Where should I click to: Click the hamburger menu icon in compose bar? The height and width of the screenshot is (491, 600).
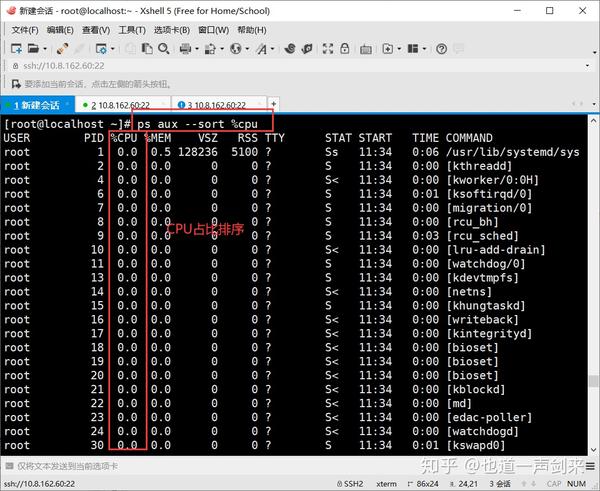(x=590, y=466)
